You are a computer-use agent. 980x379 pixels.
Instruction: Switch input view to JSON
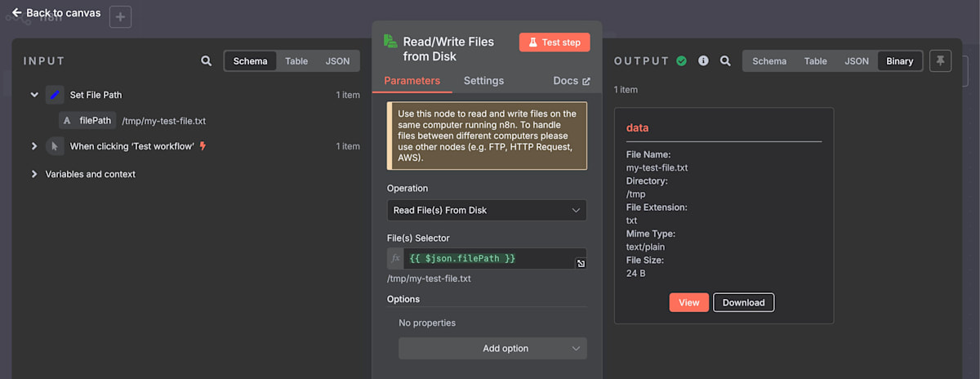337,61
